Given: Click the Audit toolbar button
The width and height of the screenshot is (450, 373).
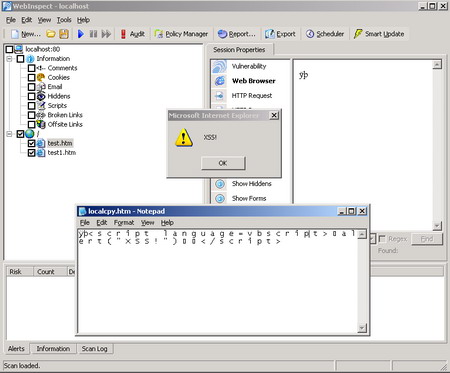Looking at the screenshot, I should 133,34.
